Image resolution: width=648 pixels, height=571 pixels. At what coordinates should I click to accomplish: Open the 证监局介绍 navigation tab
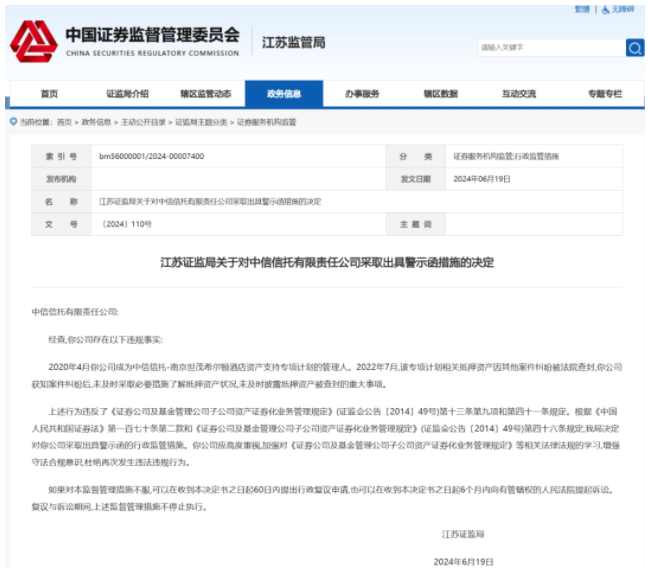click(x=127, y=94)
